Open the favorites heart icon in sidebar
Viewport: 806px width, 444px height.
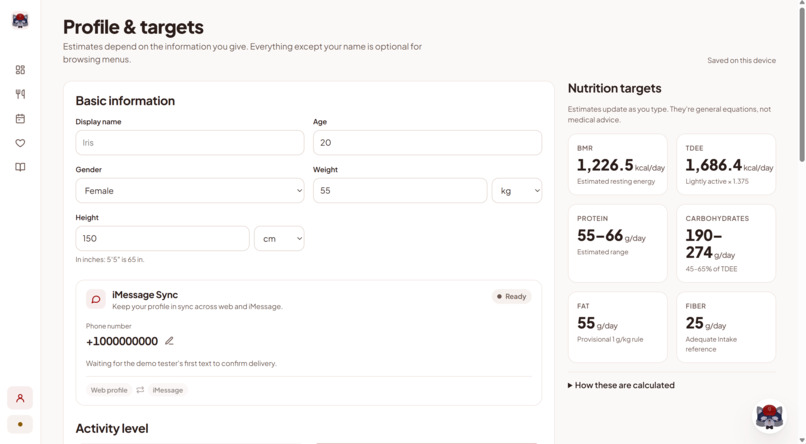coord(20,143)
